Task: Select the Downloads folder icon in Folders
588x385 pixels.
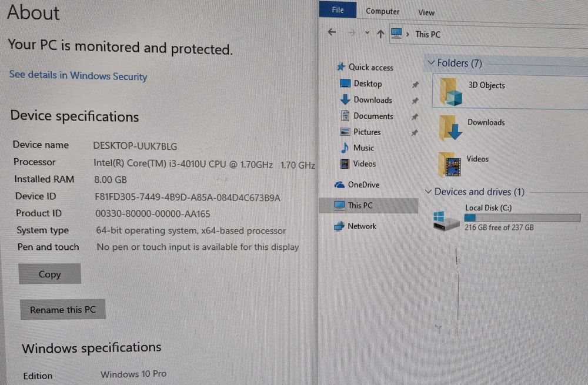Action: point(450,128)
